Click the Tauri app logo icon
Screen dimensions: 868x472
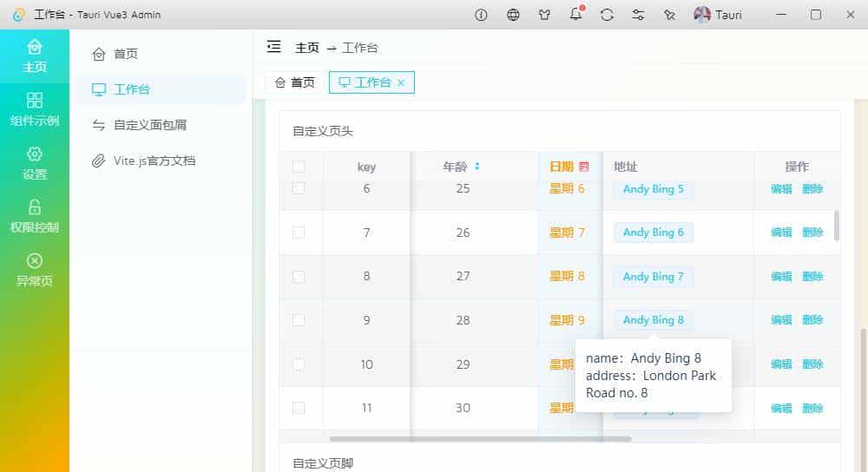coord(19,15)
